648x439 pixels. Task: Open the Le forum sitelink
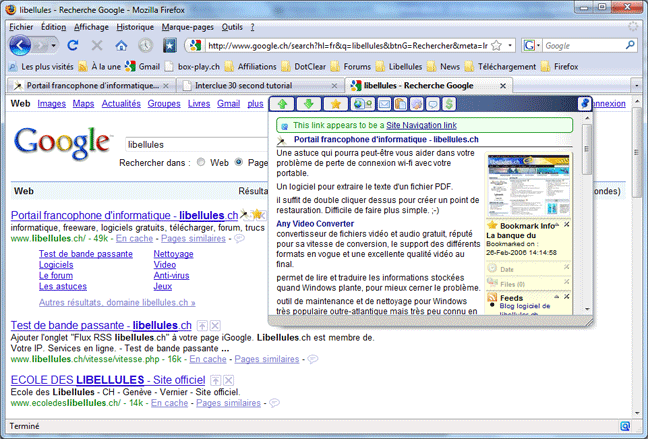coord(56,275)
